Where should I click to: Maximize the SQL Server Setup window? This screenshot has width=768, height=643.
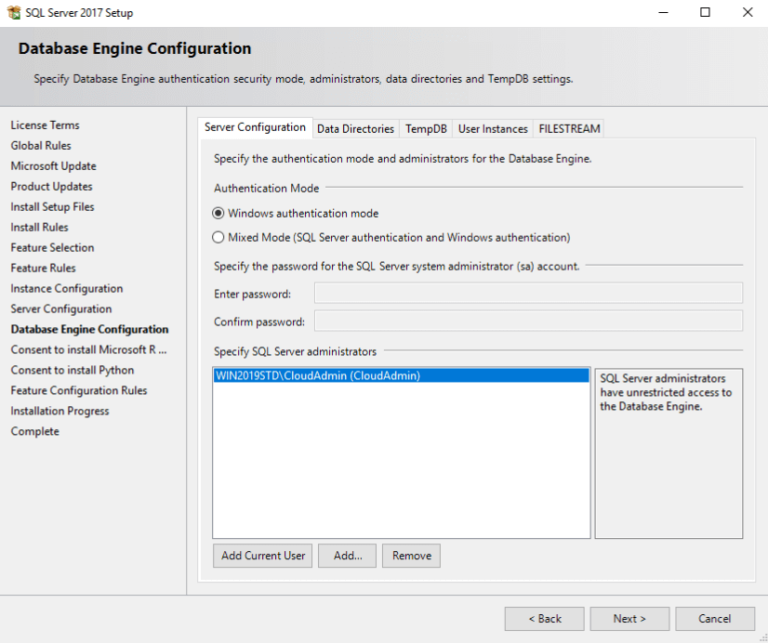[x=705, y=13]
